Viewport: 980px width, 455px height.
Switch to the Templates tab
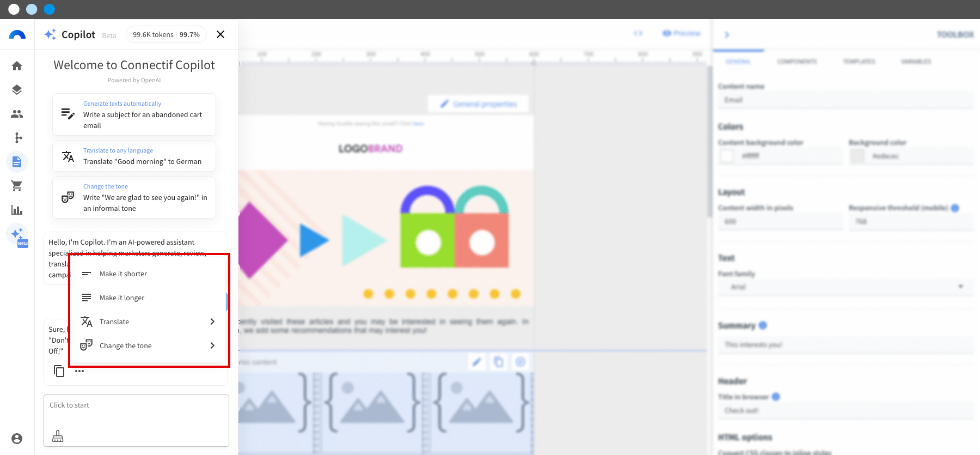click(859, 62)
